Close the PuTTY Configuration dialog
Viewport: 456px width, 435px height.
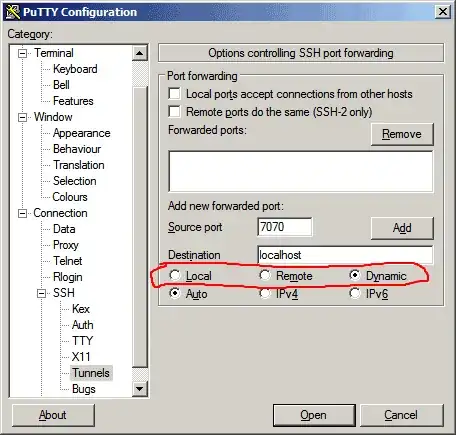(443, 12)
